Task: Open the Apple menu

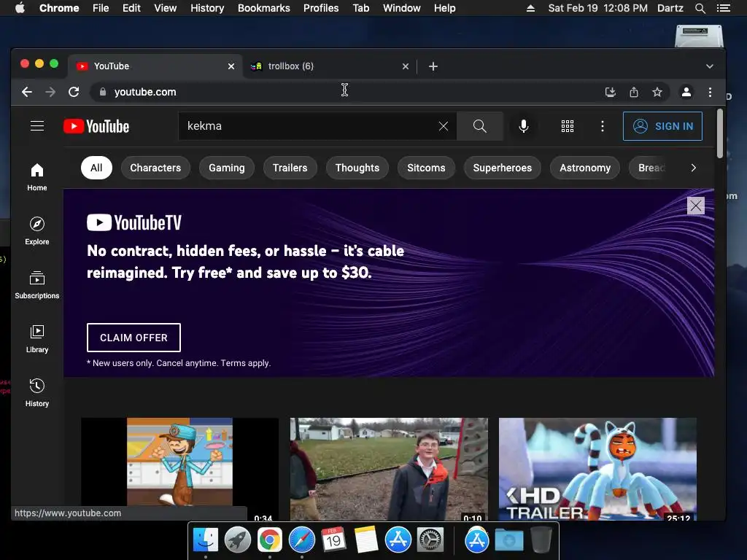Action: 20,8
